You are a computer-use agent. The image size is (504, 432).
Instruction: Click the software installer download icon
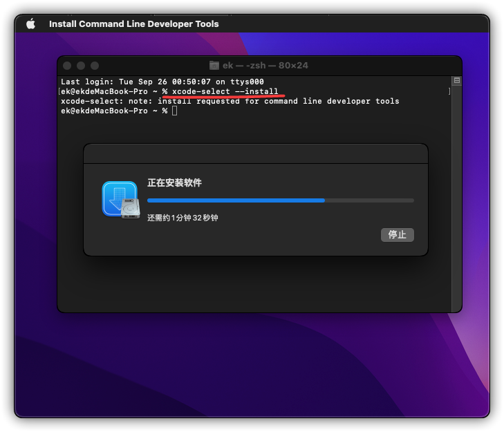coord(121,200)
